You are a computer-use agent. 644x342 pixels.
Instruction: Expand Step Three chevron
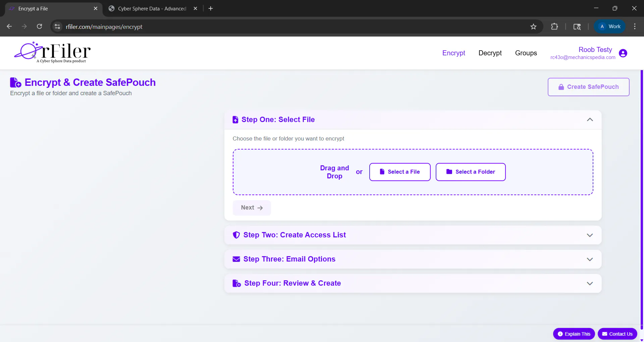tap(590, 259)
